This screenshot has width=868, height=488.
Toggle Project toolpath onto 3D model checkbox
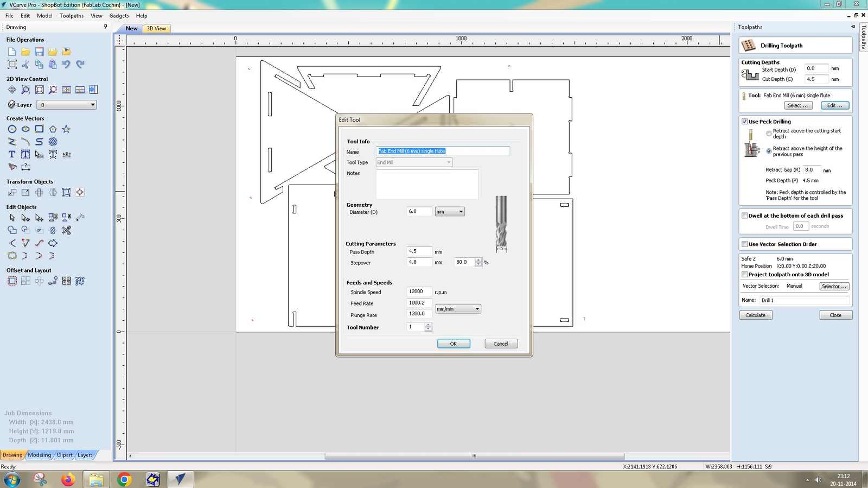(745, 275)
